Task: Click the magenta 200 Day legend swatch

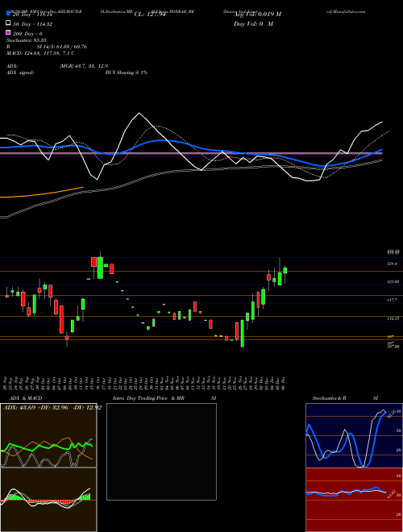Action: 8,32
